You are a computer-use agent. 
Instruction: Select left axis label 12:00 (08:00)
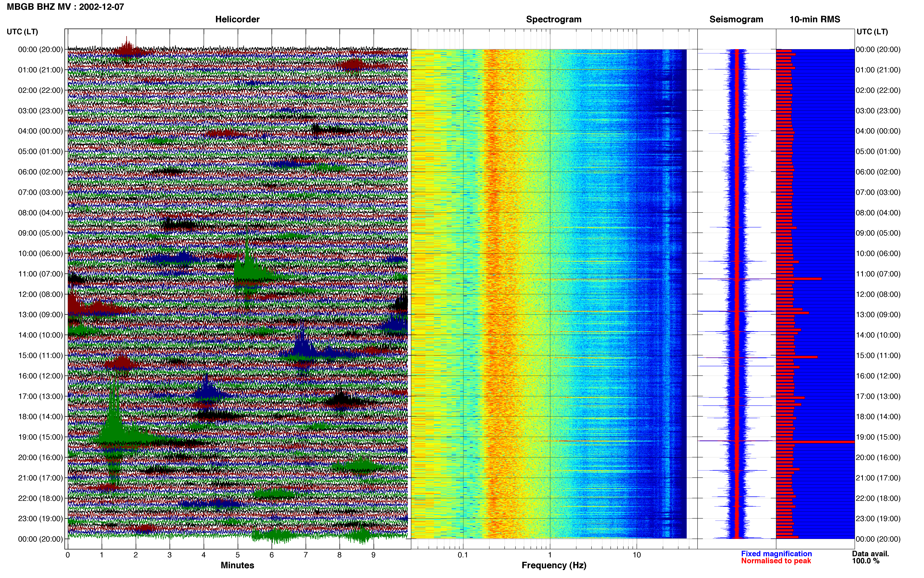pos(41,294)
